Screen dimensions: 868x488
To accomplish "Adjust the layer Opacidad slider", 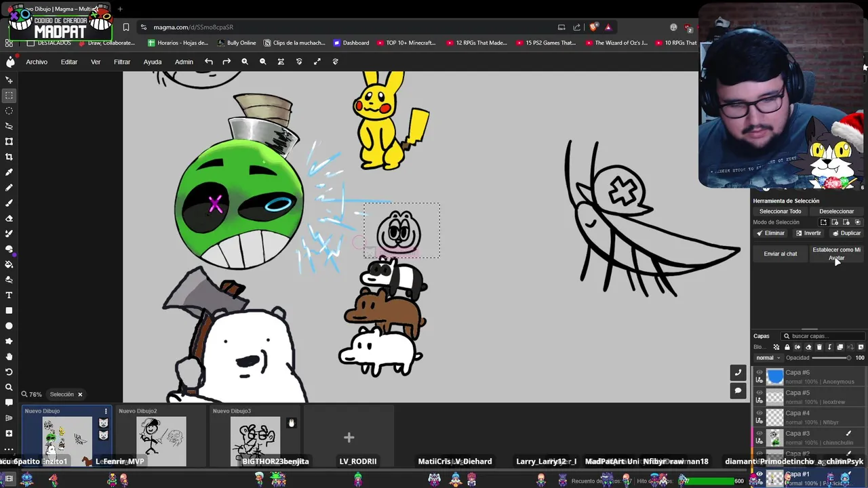I will (x=831, y=358).
